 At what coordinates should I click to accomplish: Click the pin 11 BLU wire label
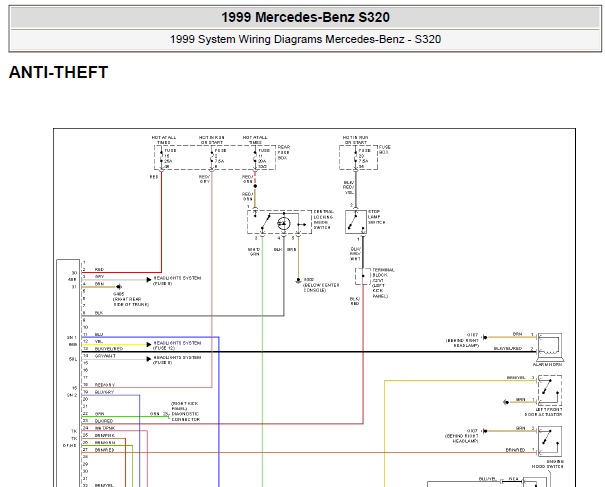click(x=99, y=335)
